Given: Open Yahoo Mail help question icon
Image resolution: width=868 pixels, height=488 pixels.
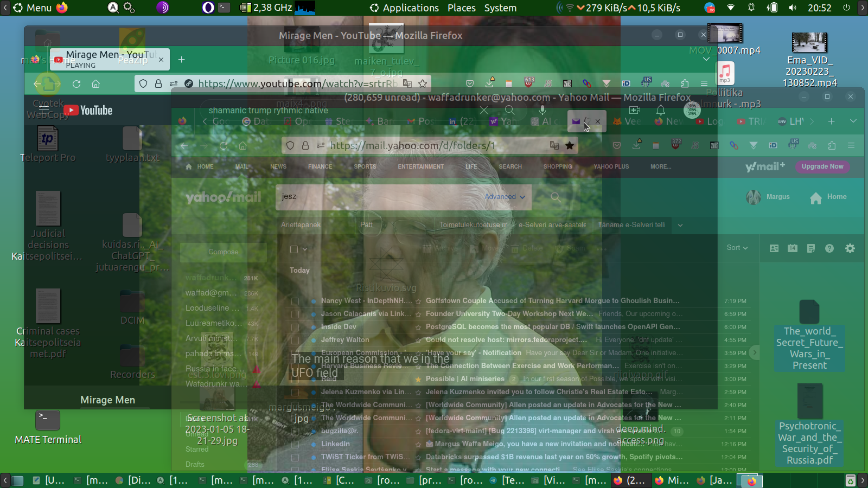Looking at the screenshot, I should (829, 248).
